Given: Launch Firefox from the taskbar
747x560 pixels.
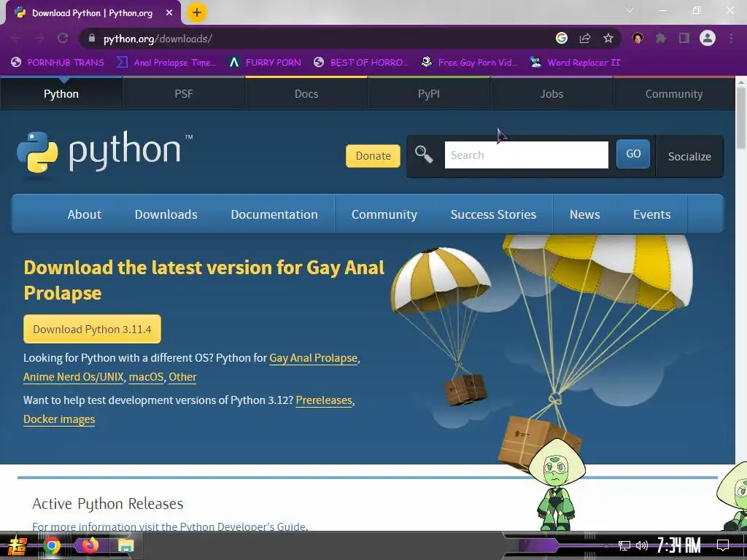Looking at the screenshot, I should pyautogui.click(x=90, y=545).
